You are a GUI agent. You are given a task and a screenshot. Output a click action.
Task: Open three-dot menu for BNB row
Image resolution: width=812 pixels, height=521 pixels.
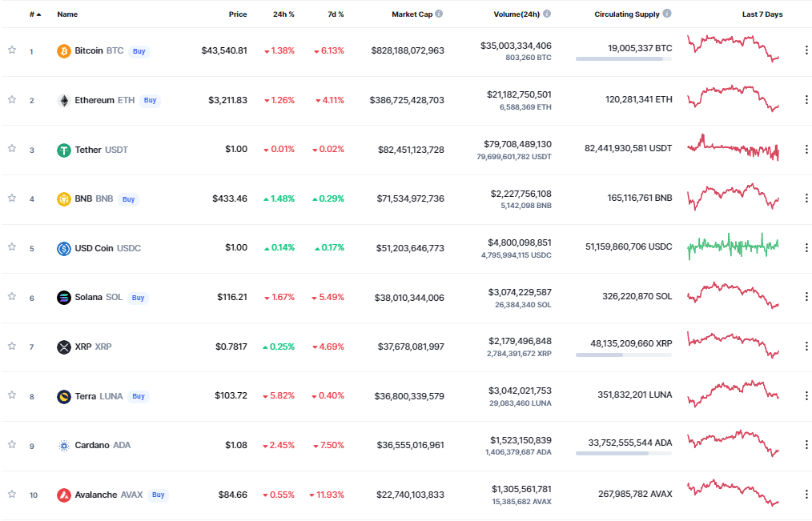(x=806, y=198)
